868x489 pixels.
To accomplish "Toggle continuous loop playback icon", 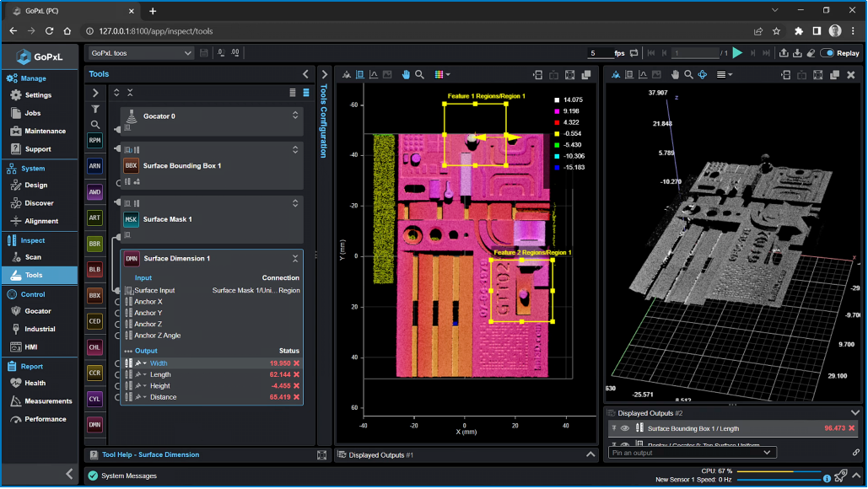I will (x=633, y=53).
